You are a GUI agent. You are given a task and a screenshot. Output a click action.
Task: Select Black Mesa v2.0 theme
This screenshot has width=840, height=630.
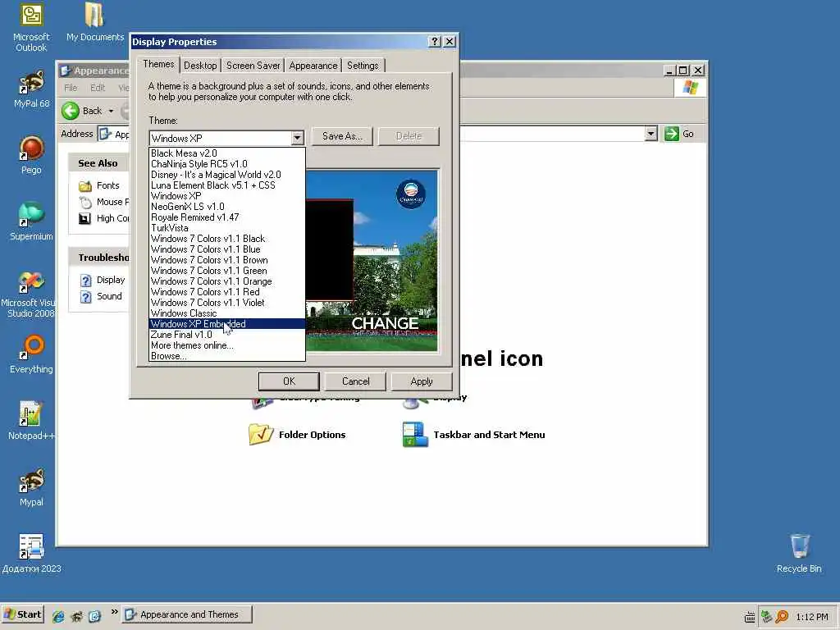click(226, 153)
